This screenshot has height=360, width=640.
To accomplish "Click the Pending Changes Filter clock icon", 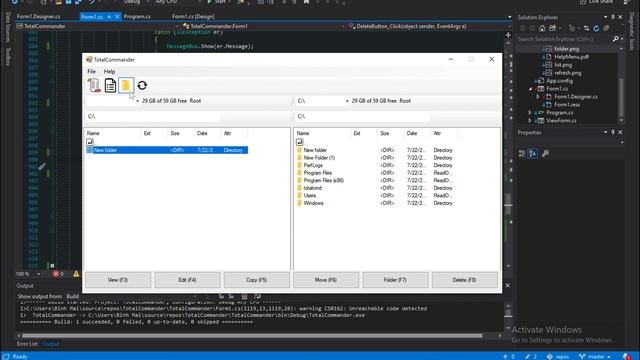I will tap(572, 28).
